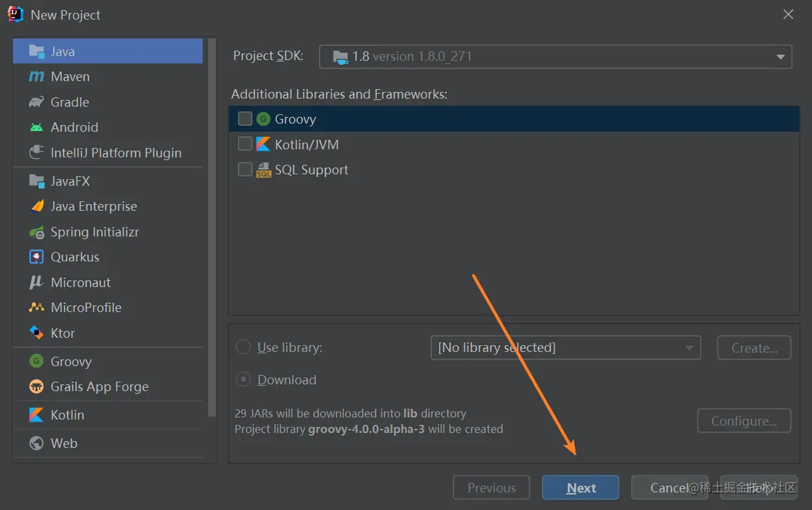
Task: Select the Use library radio button
Action: pos(243,347)
